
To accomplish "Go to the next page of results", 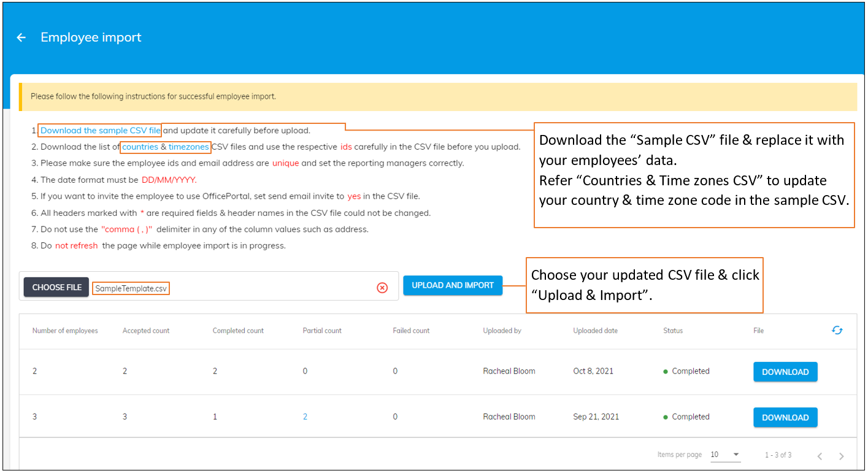I will (841, 455).
